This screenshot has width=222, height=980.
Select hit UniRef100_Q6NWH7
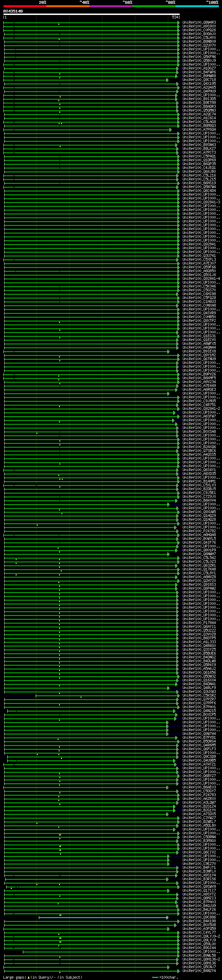[199, 554]
